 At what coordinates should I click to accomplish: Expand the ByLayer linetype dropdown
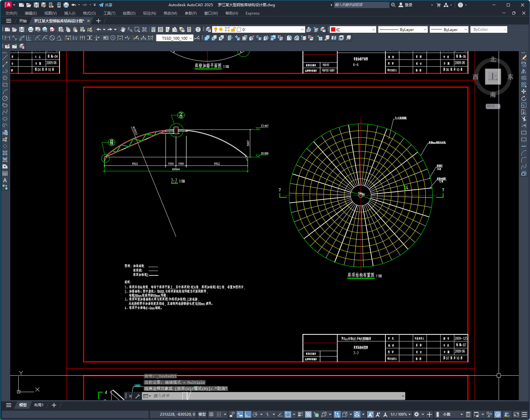pos(425,29)
